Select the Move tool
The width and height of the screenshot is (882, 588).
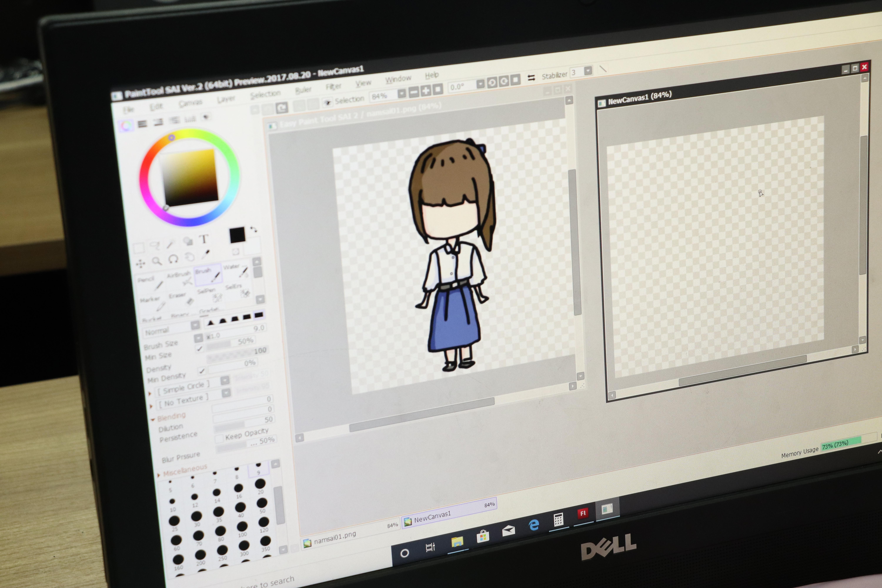coord(141,264)
